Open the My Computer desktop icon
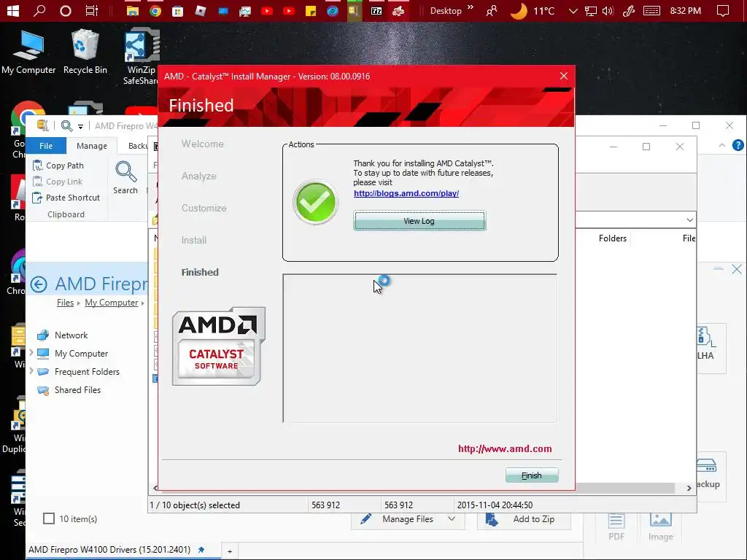Viewport: 747px width, 560px height. coord(28,52)
